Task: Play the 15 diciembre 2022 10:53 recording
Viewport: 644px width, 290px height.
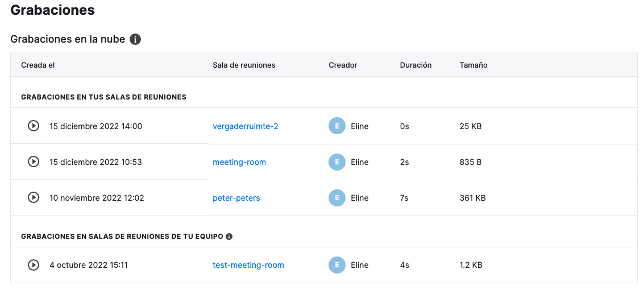Action: [34, 162]
